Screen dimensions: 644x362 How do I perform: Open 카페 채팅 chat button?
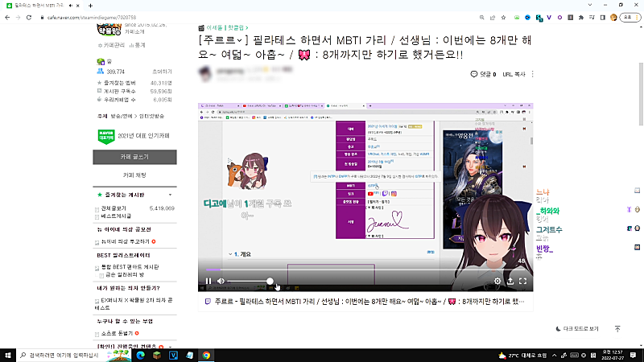tap(134, 175)
